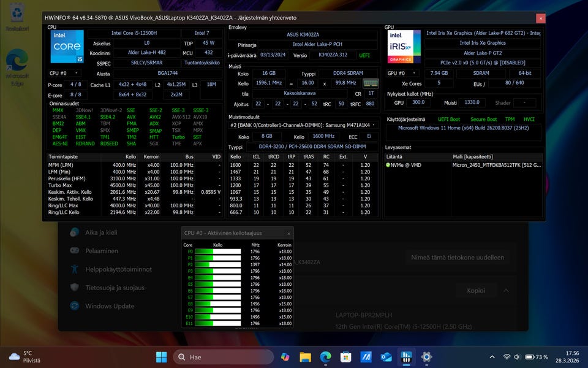Click the green memory module icon
The image size is (588, 368).
click(x=371, y=83)
